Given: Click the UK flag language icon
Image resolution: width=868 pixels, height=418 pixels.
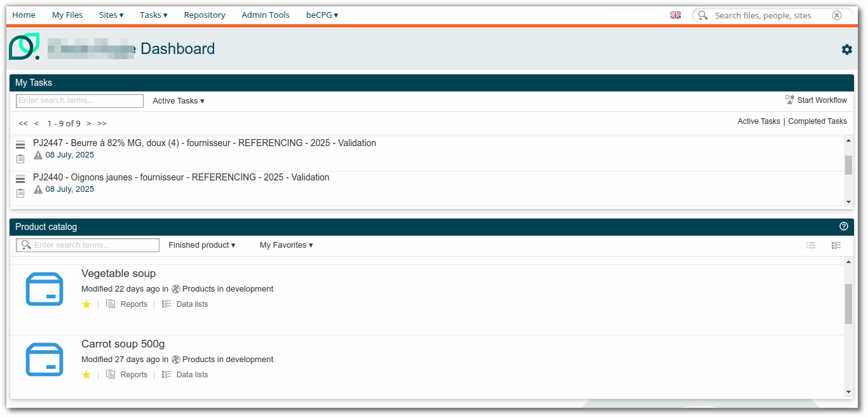Looking at the screenshot, I should coord(675,15).
